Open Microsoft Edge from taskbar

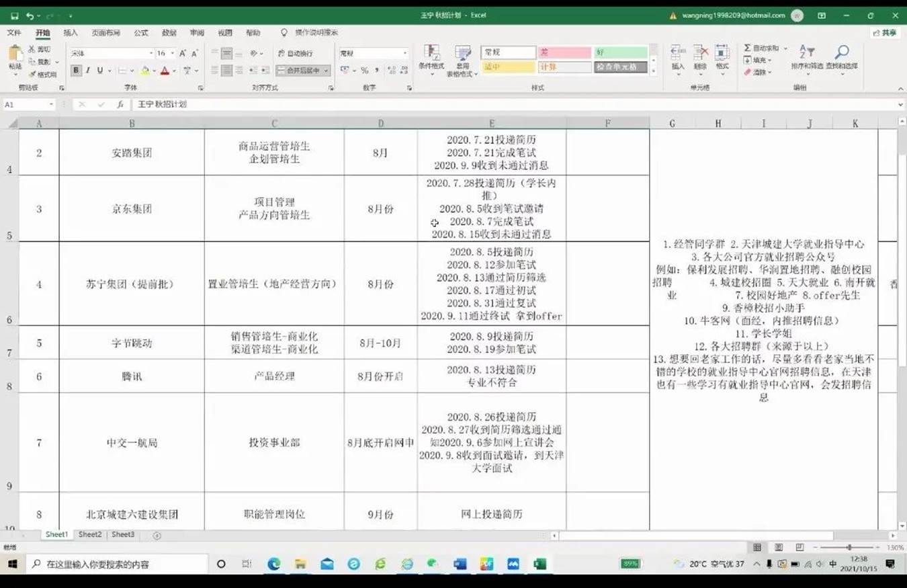click(273, 564)
